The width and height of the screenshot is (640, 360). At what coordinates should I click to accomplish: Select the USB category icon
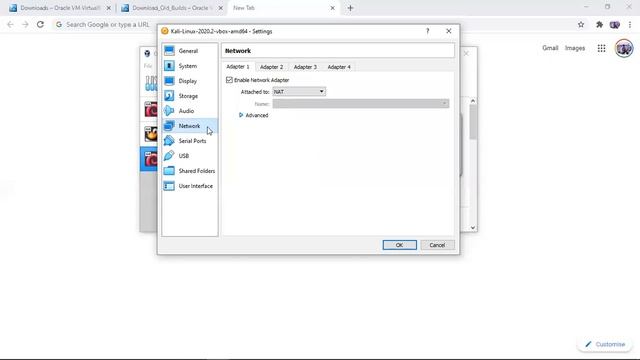click(x=169, y=156)
